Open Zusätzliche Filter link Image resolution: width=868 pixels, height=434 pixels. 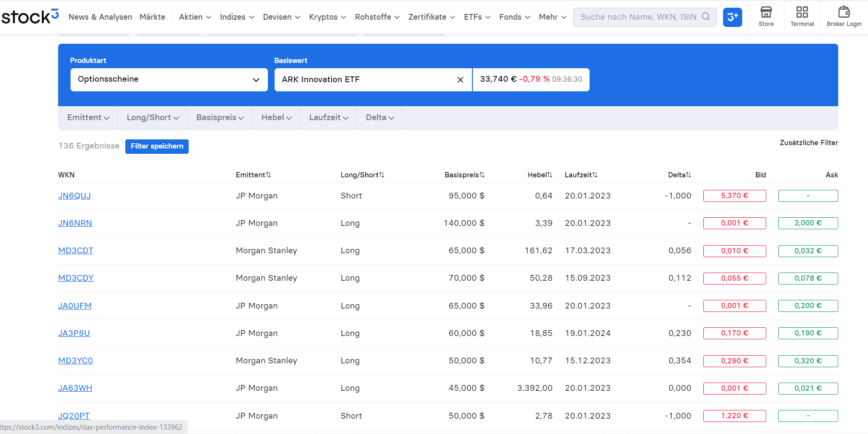tap(809, 143)
